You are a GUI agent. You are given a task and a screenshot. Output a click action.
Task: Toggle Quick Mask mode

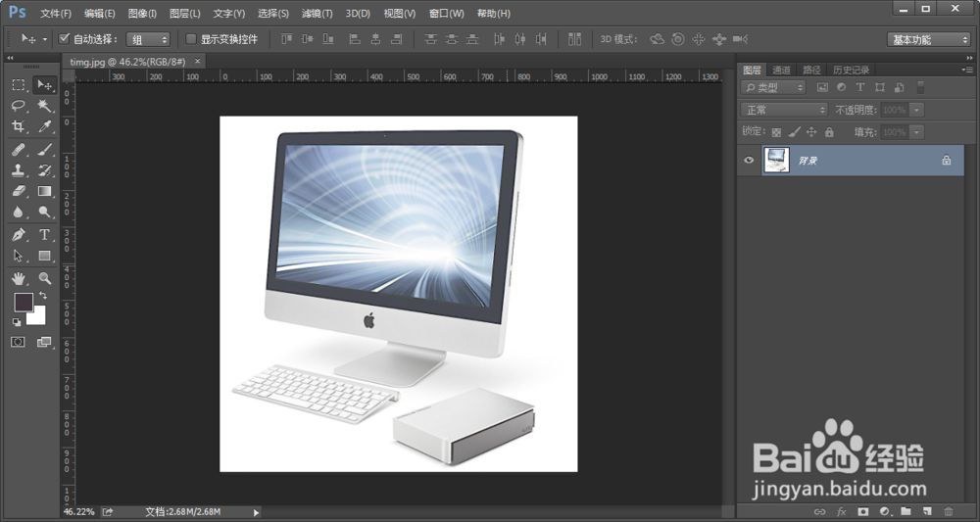coord(18,342)
